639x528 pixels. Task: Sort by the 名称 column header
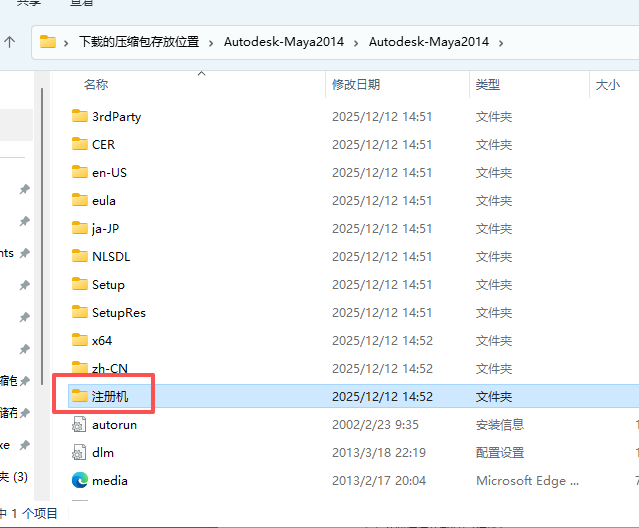tap(96, 85)
